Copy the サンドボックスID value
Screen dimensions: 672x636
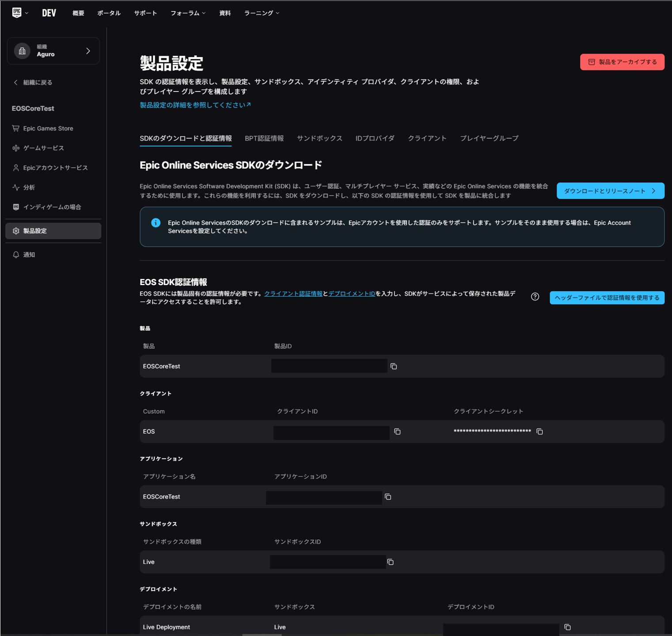pos(390,562)
